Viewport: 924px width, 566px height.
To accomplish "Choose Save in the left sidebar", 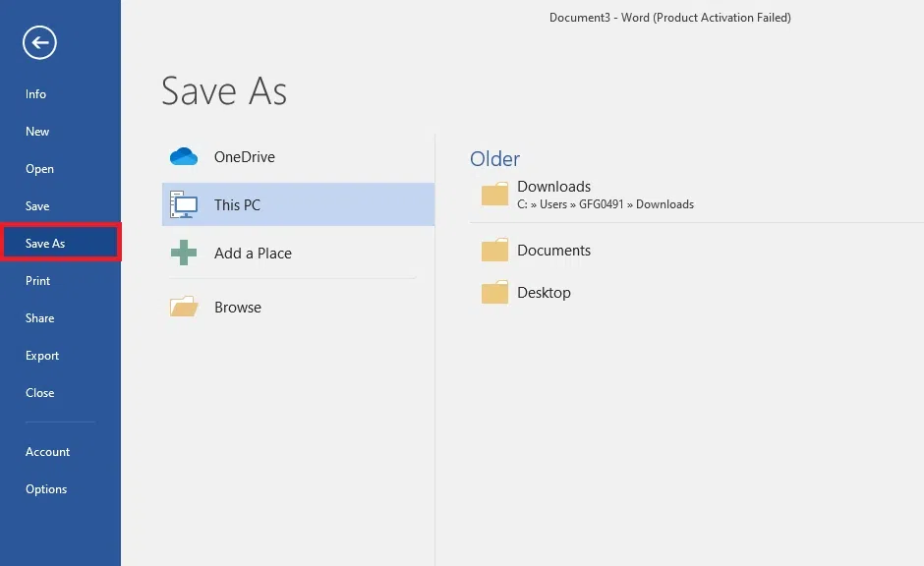I will (x=37, y=206).
